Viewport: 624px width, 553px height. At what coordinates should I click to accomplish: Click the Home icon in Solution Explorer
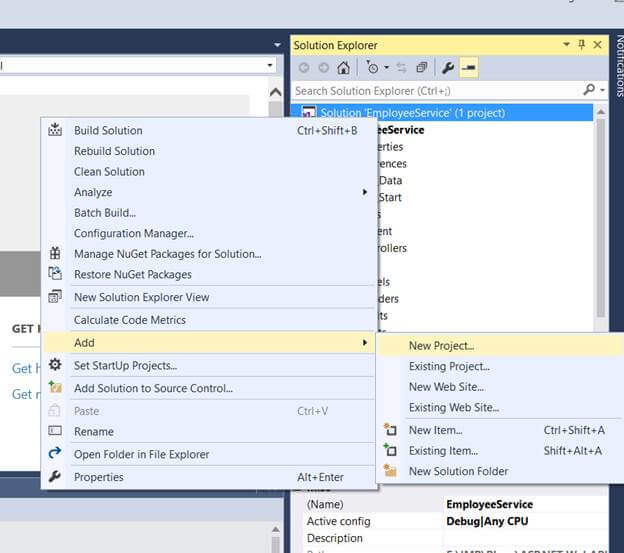[343, 68]
